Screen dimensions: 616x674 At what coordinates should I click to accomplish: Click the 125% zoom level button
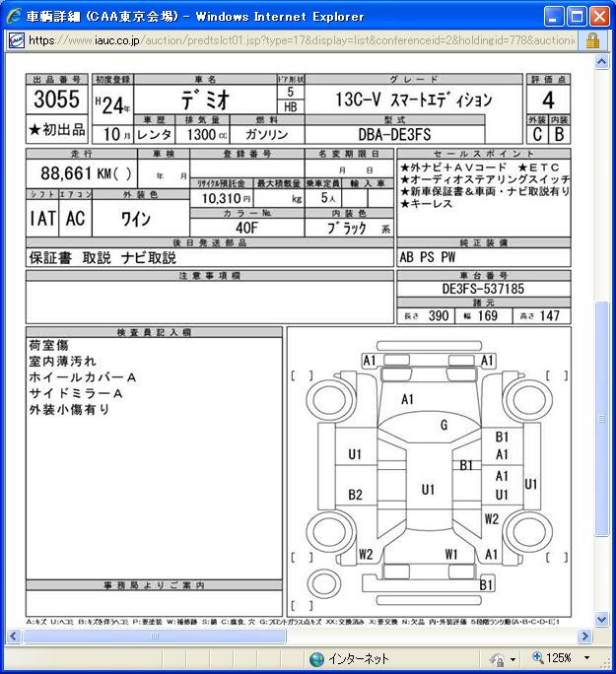coord(559,658)
